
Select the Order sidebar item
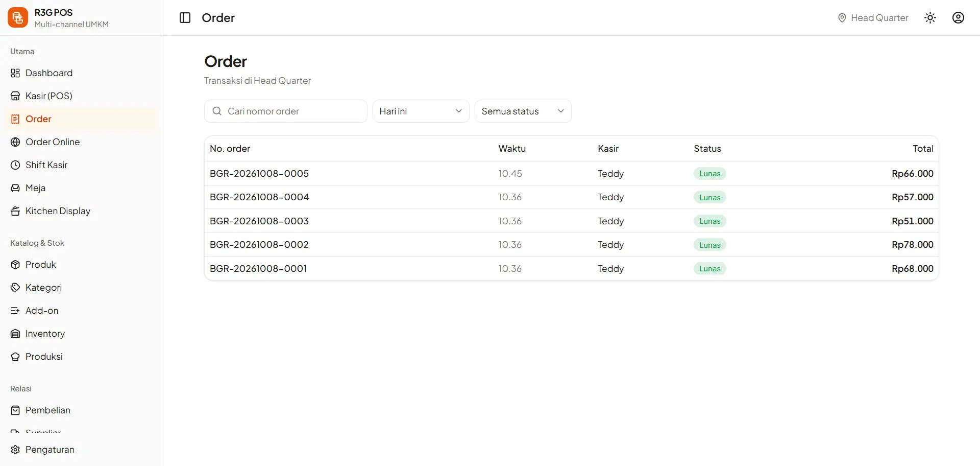tap(81, 119)
